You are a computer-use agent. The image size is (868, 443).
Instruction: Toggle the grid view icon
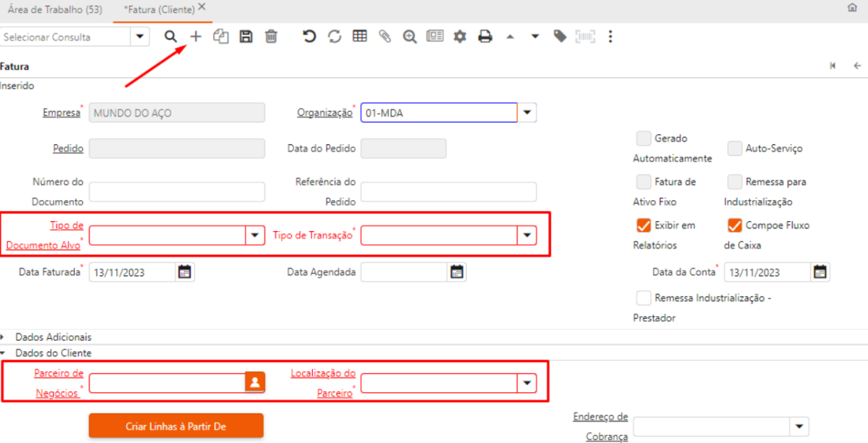(x=360, y=36)
